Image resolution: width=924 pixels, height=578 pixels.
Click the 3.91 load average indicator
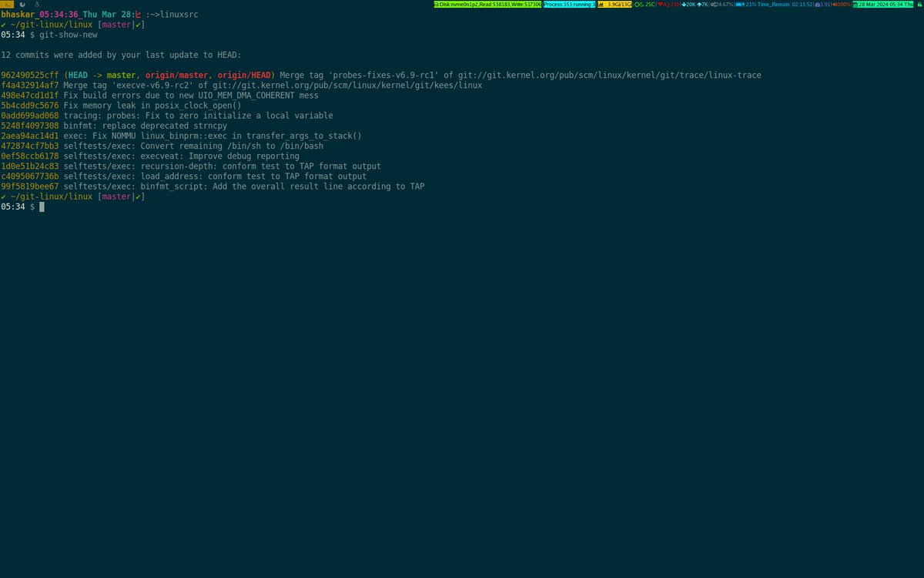click(x=822, y=5)
